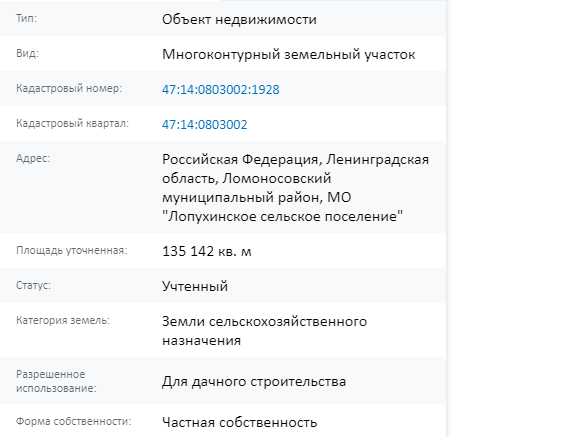Open cadastral quarter link 47:14:0803002
Screen dimensions: 570x437
tap(205, 125)
